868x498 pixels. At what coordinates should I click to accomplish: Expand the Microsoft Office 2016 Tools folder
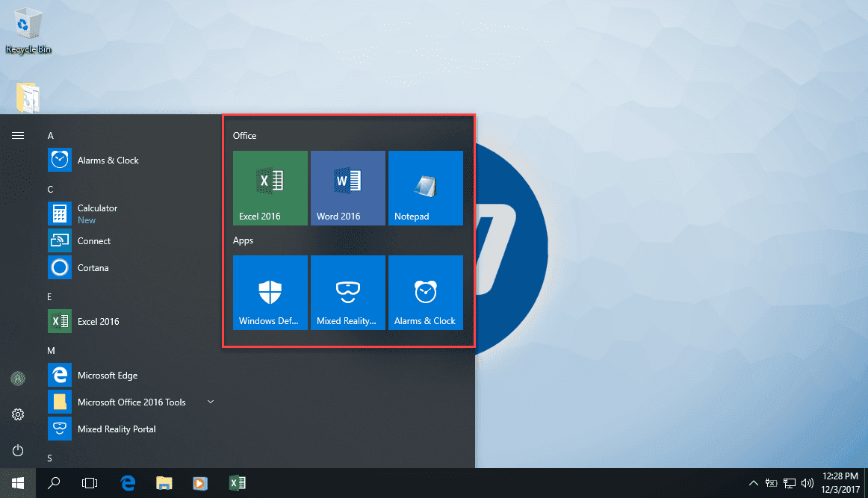click(211, 402)
